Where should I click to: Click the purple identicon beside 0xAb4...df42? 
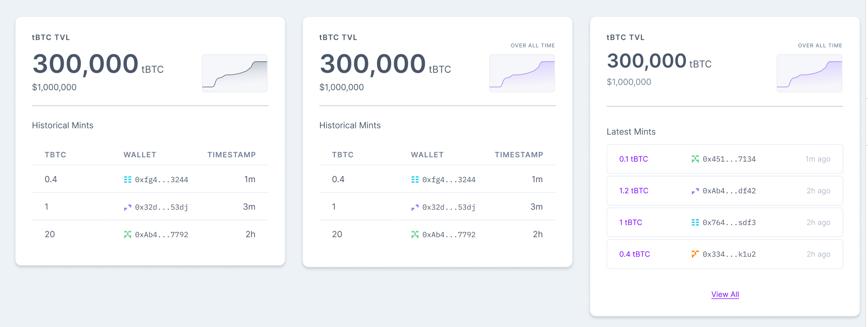click(695, 190)
